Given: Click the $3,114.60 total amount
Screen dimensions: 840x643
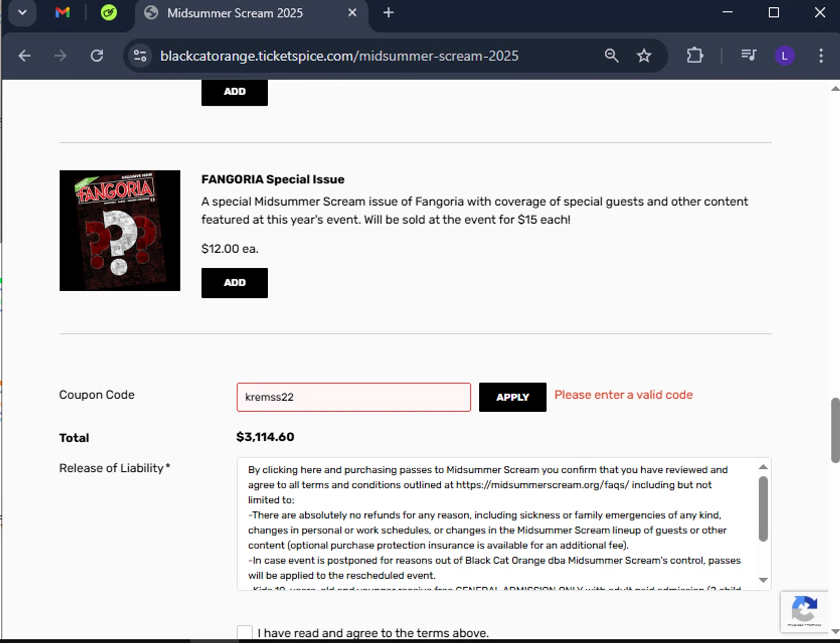Looking at the screenshot, I should (265, 437).
